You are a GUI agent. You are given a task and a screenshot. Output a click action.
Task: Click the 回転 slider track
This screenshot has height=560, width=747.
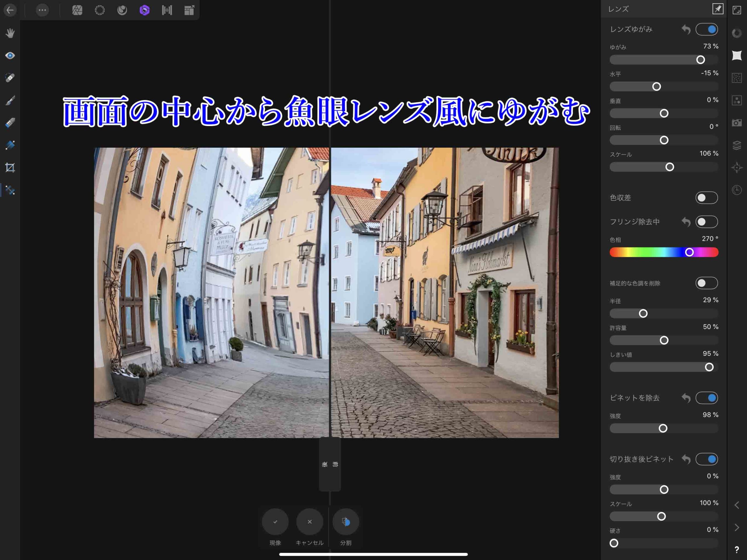tap(664, 140)
